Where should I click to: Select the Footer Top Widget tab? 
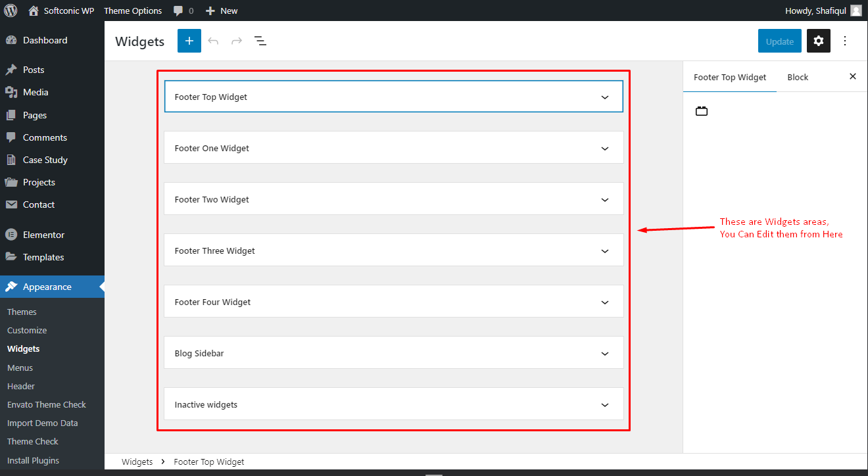point(730,77)
